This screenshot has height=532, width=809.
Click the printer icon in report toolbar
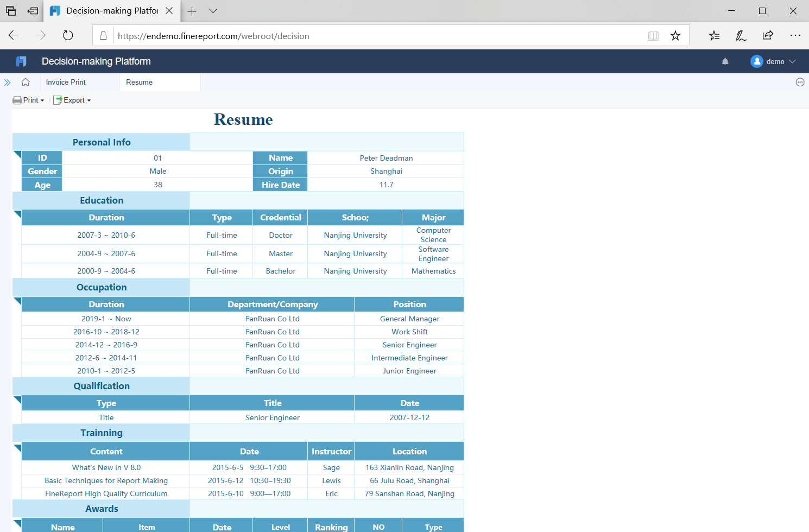[17, 100]
